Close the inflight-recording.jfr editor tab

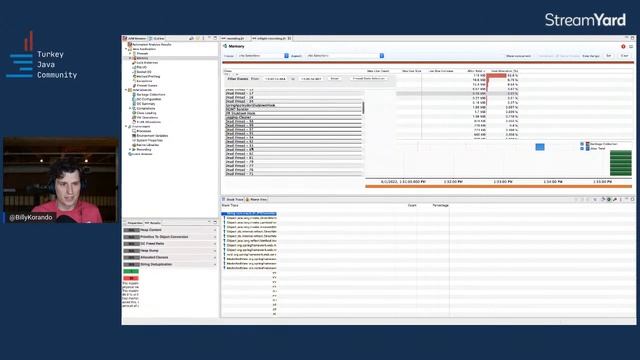click(x=289, y=38)
